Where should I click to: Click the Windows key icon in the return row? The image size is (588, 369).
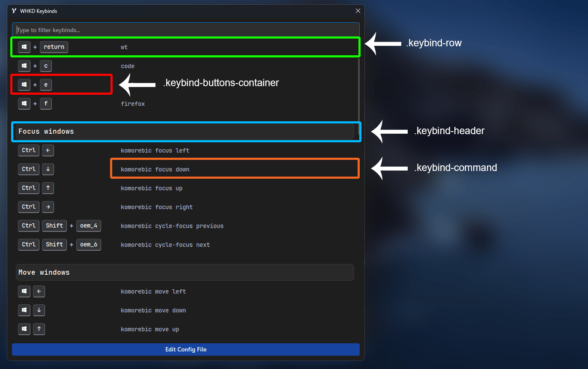(x=24, y=47)
